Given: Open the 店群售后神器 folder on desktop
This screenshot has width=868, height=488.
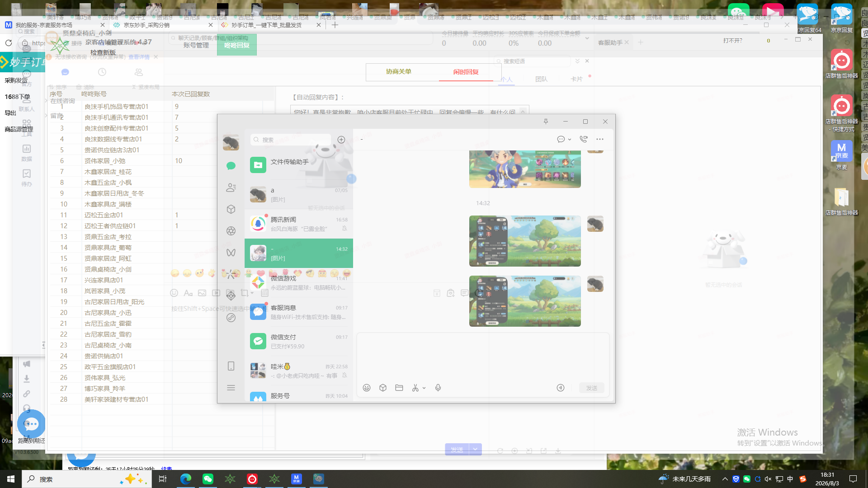Looking at the screenshot, I should tap(842, 201).
